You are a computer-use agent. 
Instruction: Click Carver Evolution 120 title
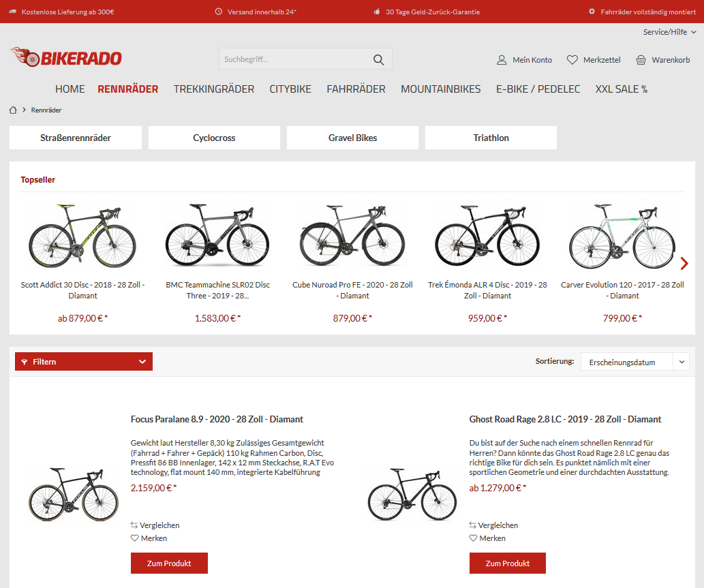(x=622, y=290)
